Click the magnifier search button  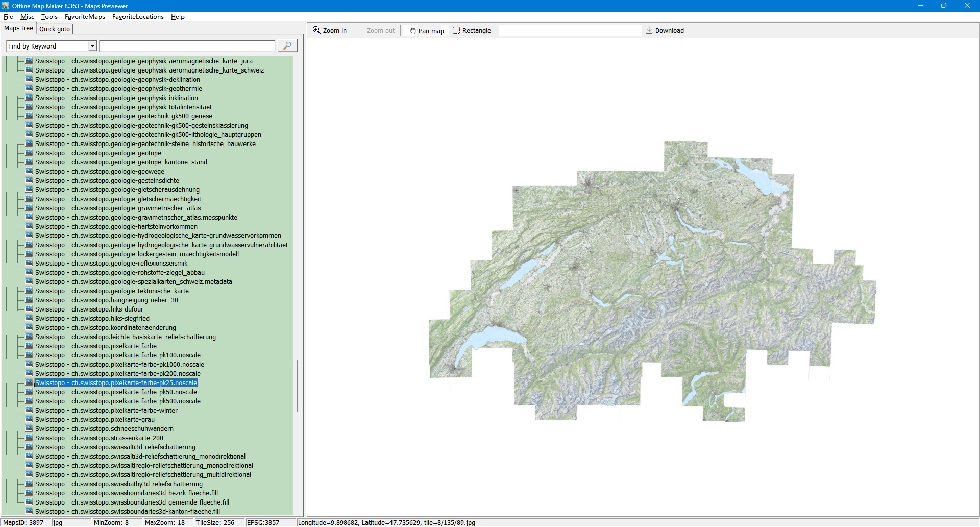tap(287, 46)
